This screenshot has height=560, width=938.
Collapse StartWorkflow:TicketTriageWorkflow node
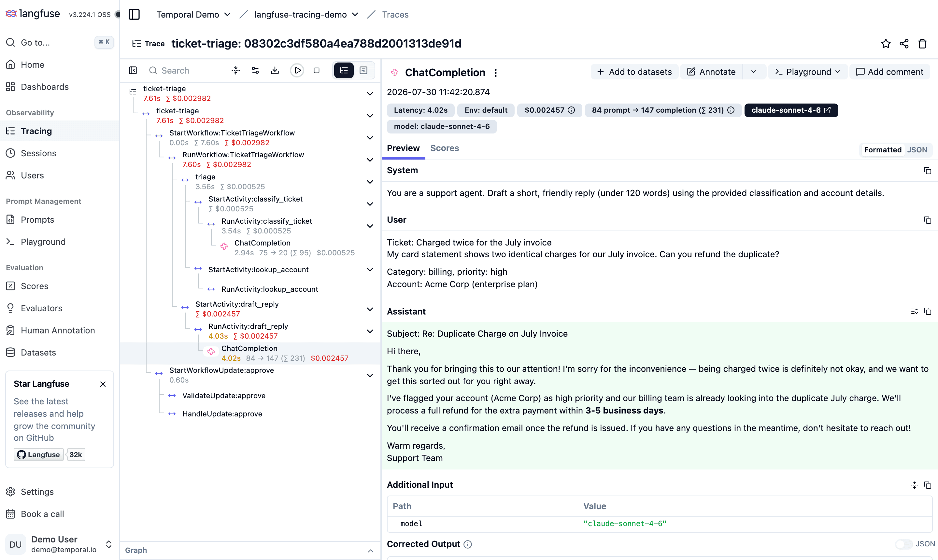pyautogui.click(x=370, y=138)
